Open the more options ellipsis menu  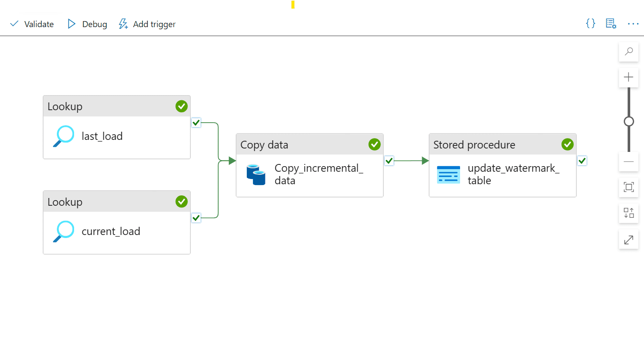tap(633, 24)
